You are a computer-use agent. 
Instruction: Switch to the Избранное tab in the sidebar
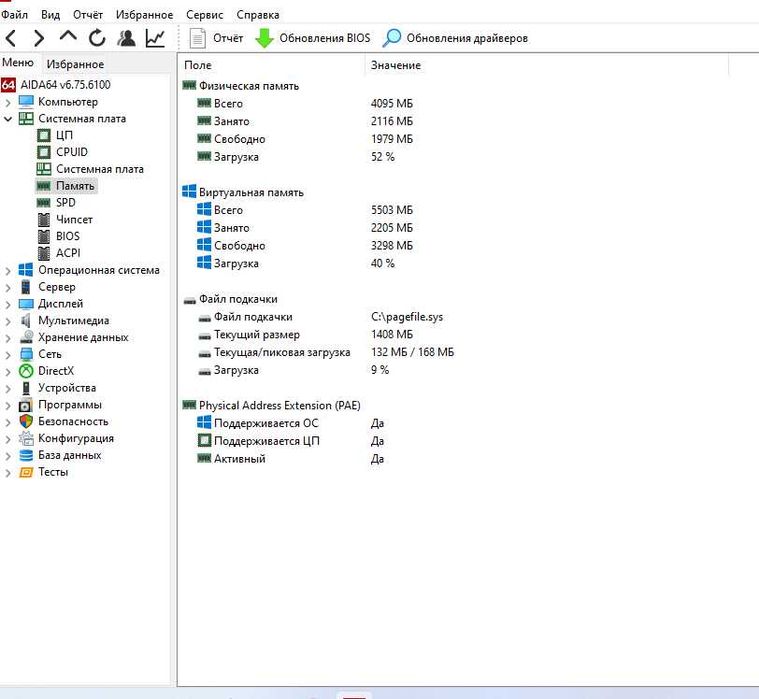tap(75, 64)
